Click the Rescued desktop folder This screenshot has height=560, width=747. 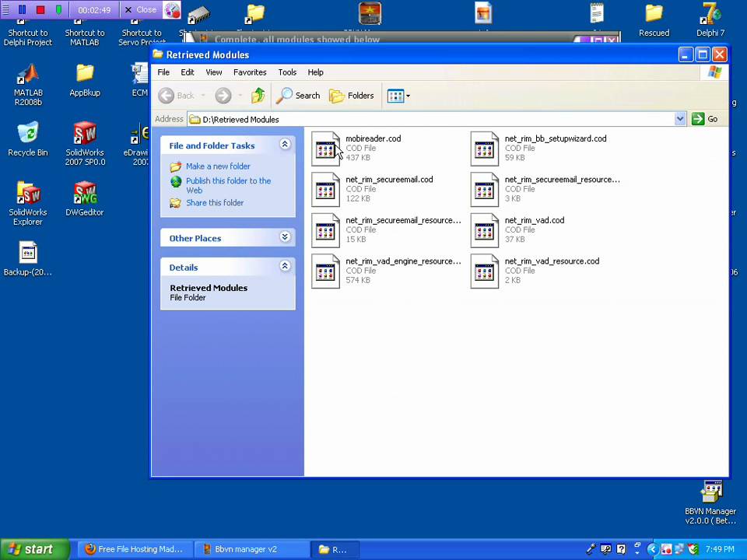coord(654,20)
